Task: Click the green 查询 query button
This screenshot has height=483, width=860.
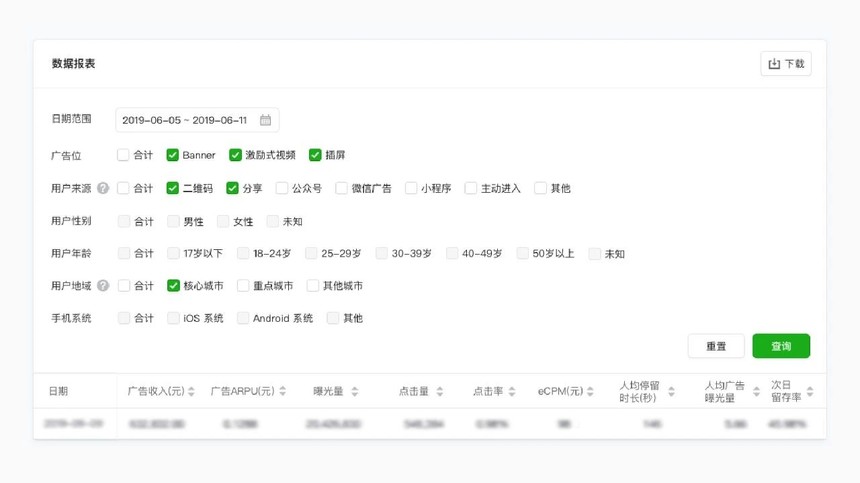Action: point(781,346)
